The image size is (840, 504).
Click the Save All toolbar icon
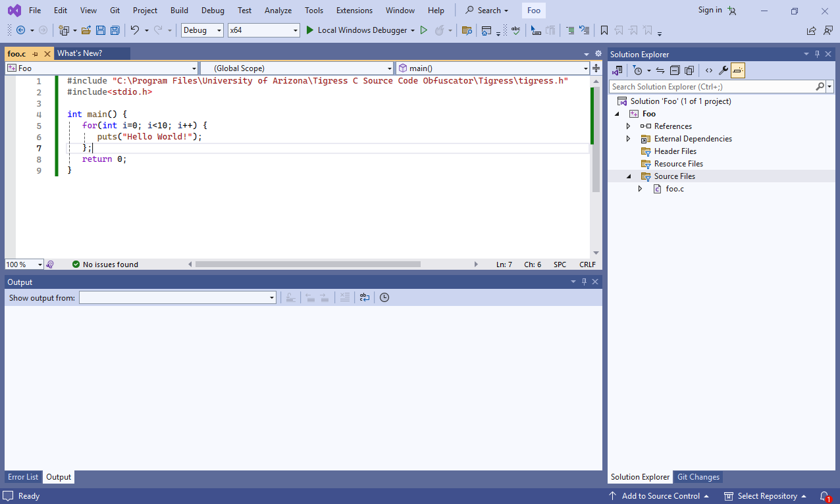tap(115, 30)
